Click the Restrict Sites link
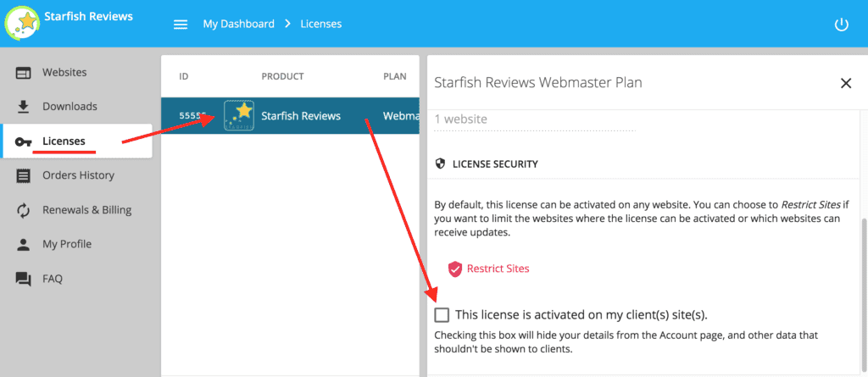Image resolution: width=868 pixels, height=377 pixels. pos(498,269)
